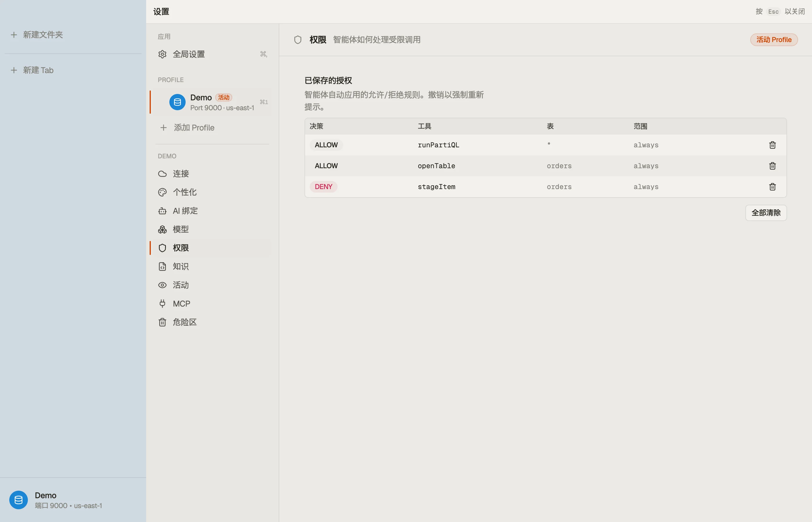
Task: Click 添加 Profile
Action: [213, 128]
